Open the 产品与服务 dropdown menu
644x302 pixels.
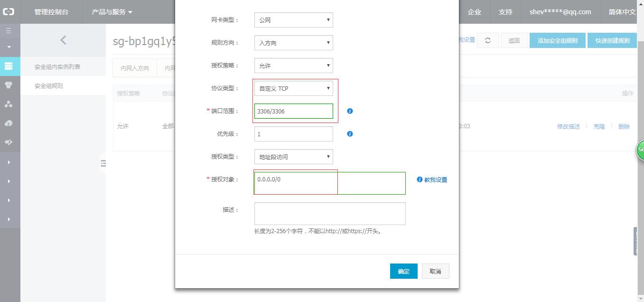pos(112,12)
